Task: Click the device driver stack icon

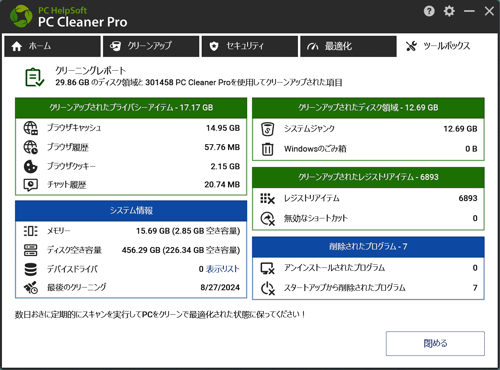Action: click(x=30, y=269)
